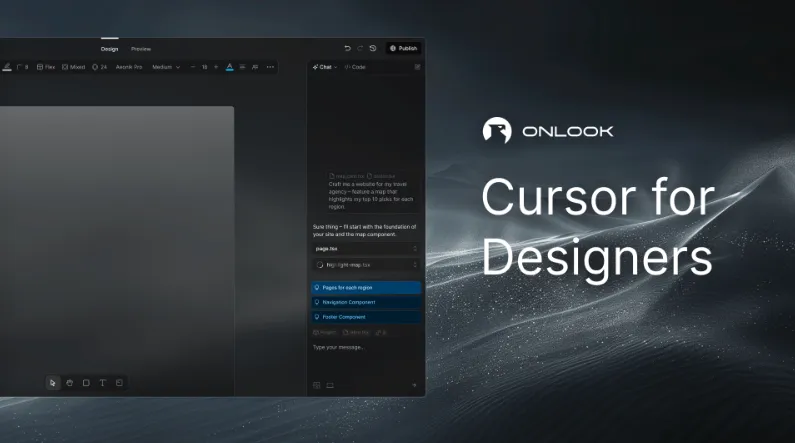Click the add image icon below message box
795x443 pixels.
316,386
